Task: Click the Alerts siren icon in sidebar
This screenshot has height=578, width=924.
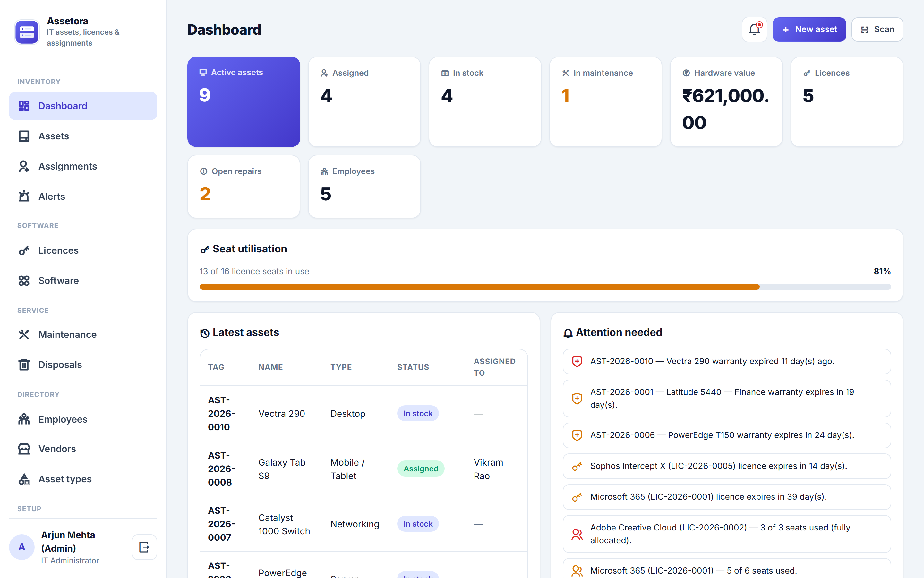Action: pyautogui.click(x=24, y=197)
